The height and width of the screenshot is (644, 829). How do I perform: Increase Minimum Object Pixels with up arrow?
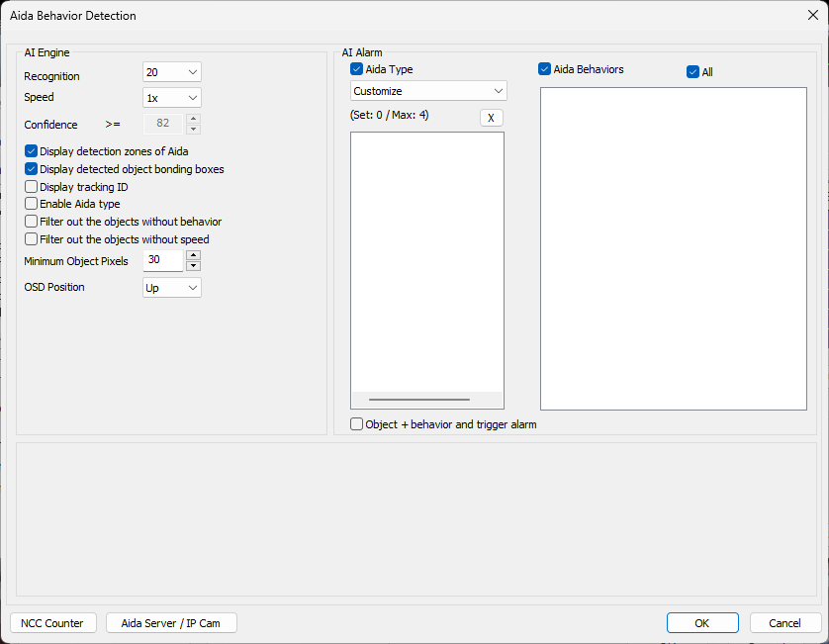pyautogui.click(x=194, y=255)
